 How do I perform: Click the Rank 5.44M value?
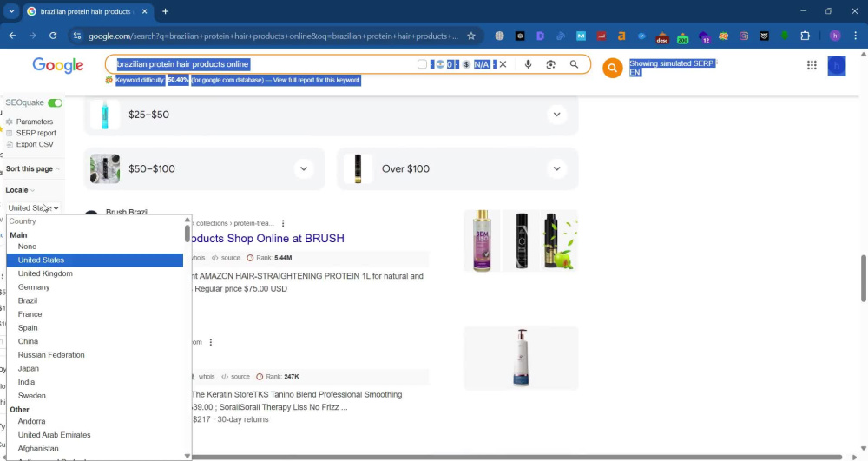coord(283,258)
